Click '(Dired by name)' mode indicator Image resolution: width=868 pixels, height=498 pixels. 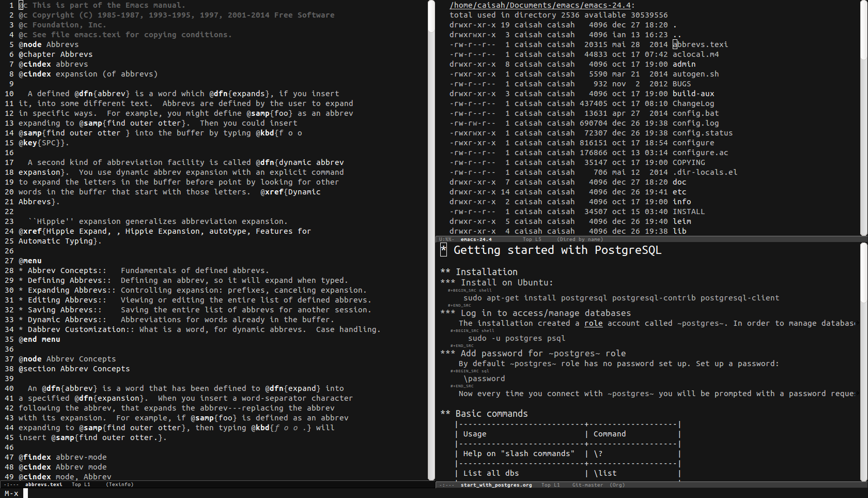click(580, 239)
